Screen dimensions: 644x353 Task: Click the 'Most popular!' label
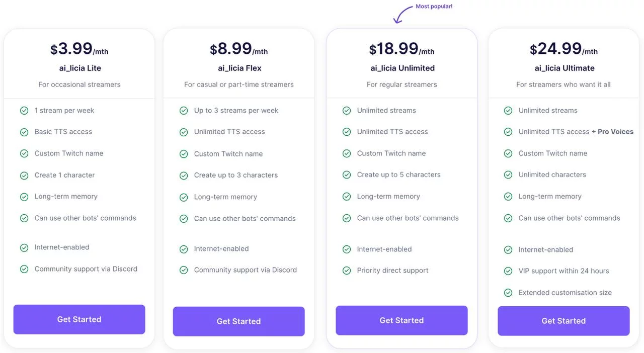point(434,7)
